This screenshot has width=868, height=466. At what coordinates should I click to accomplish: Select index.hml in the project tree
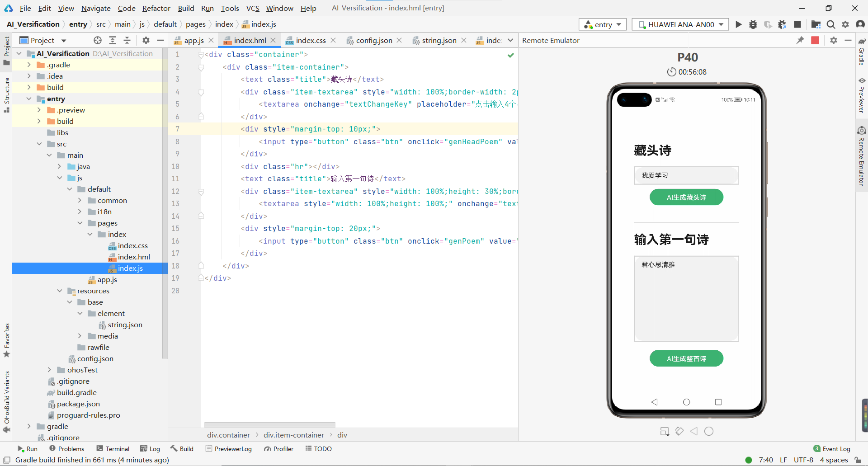tap(134, 257)
